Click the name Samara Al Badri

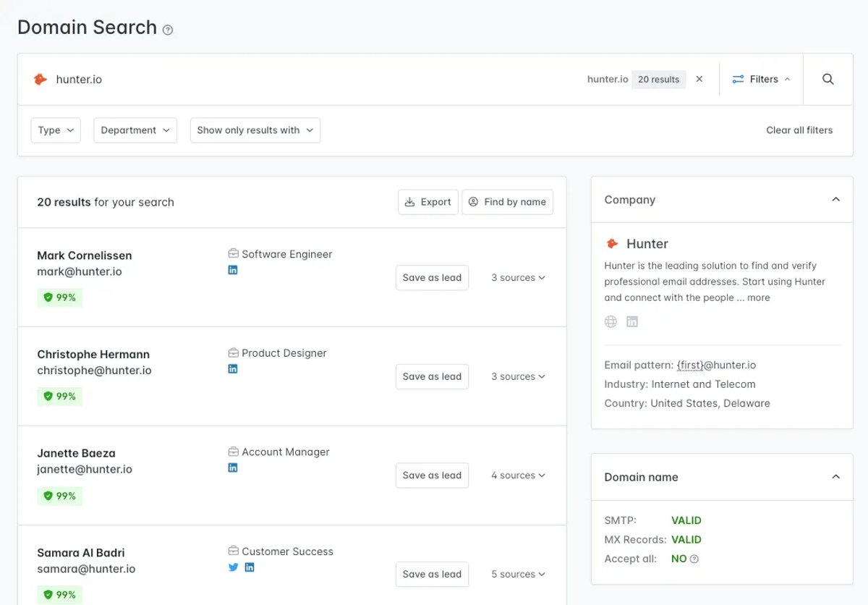coord(81,553)
